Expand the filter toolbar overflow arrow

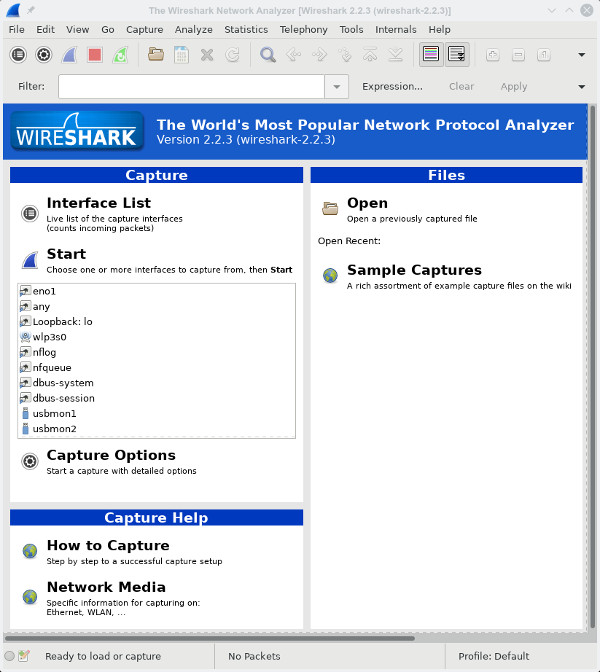[x=582, y=87]
